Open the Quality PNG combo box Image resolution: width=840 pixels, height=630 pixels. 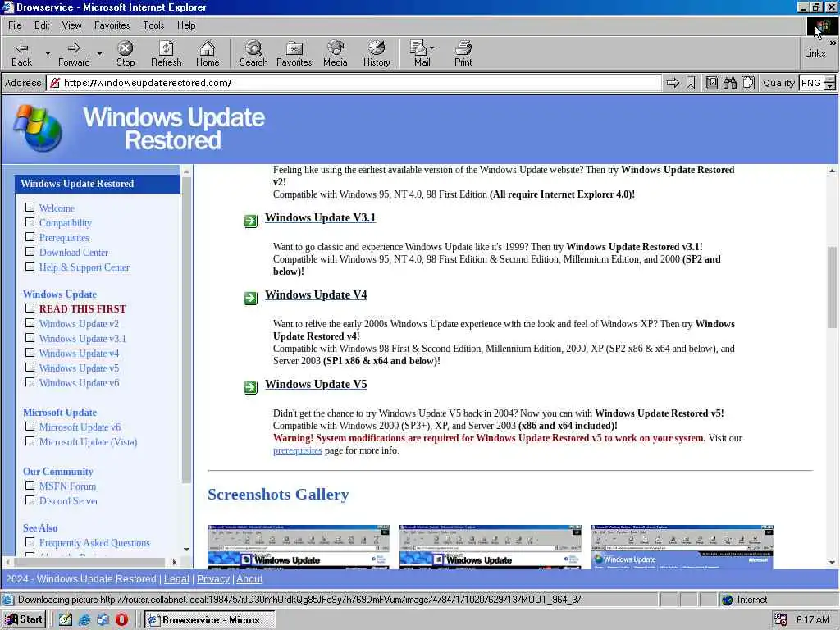(817, 83)
